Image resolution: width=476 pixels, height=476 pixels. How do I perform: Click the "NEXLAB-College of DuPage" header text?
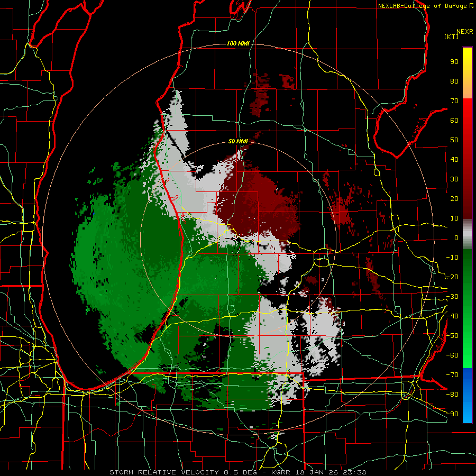point(422,6)
